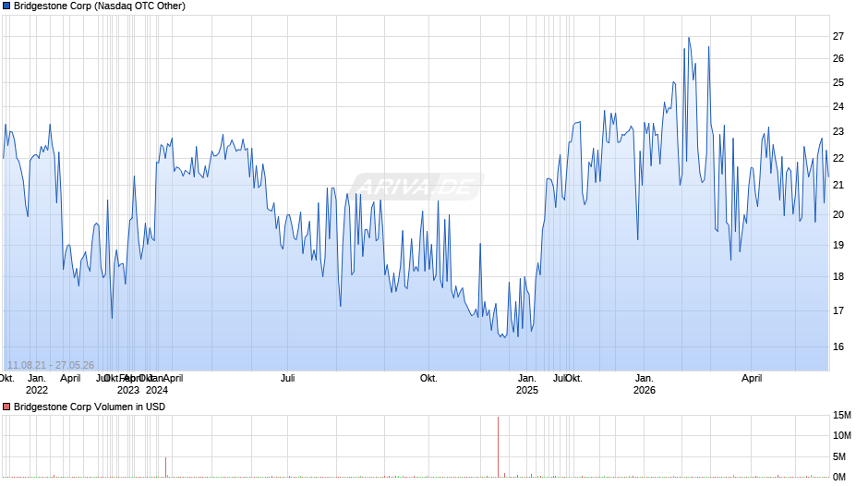This screenshot has width=868, height=486.
Task: Click the price axis label 16
Action: [838, 346]
